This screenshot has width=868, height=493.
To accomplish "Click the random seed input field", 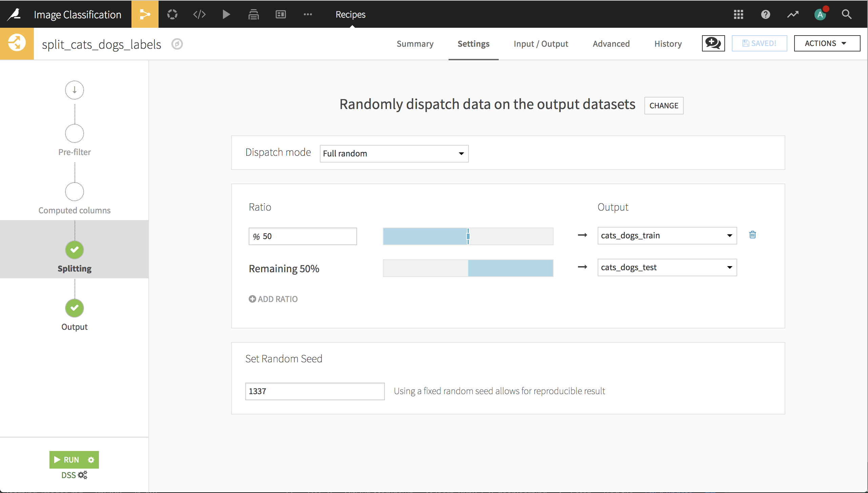I will coord(314,391).
